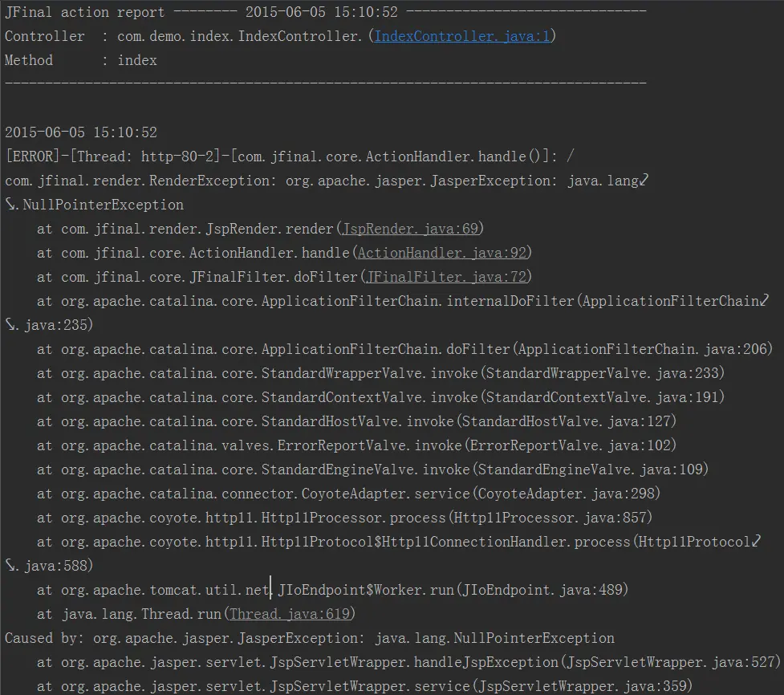Click soft-wrap arrow after java.lang in RenderException line
The height and width of the screenshot is (695, 784).
pos(644,180)
